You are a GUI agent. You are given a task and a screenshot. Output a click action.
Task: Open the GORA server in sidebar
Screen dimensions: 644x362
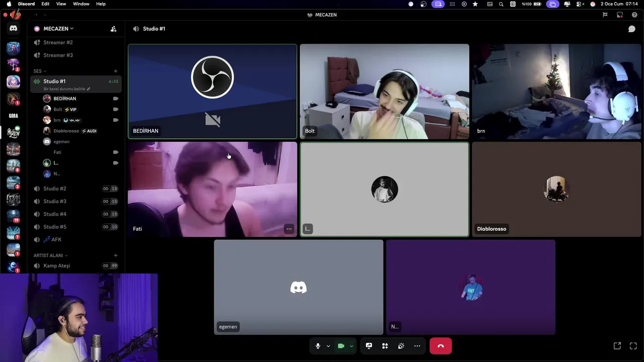(14, 116)
